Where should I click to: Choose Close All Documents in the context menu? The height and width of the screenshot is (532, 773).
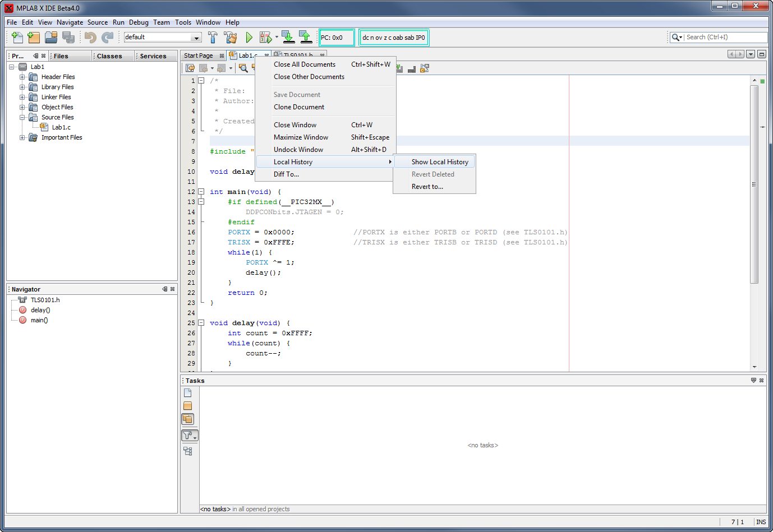click(x=305, y=64)
